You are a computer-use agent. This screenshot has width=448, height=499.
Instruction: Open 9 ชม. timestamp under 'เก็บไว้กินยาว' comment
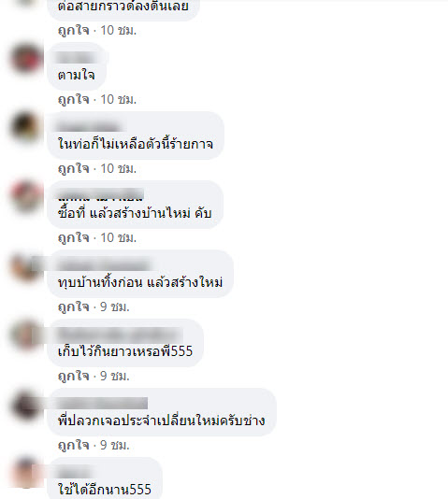(x=115, y=376)
